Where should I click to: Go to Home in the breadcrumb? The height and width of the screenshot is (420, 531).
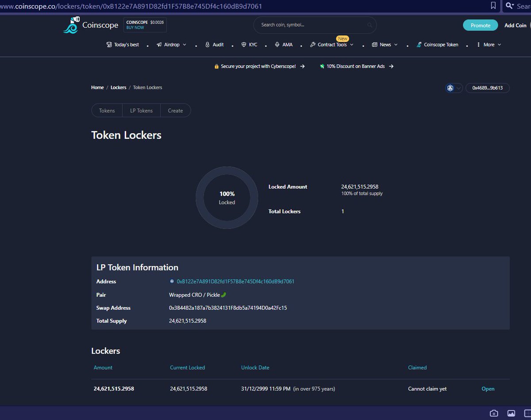pyautogui.click(x=97, y=88)
